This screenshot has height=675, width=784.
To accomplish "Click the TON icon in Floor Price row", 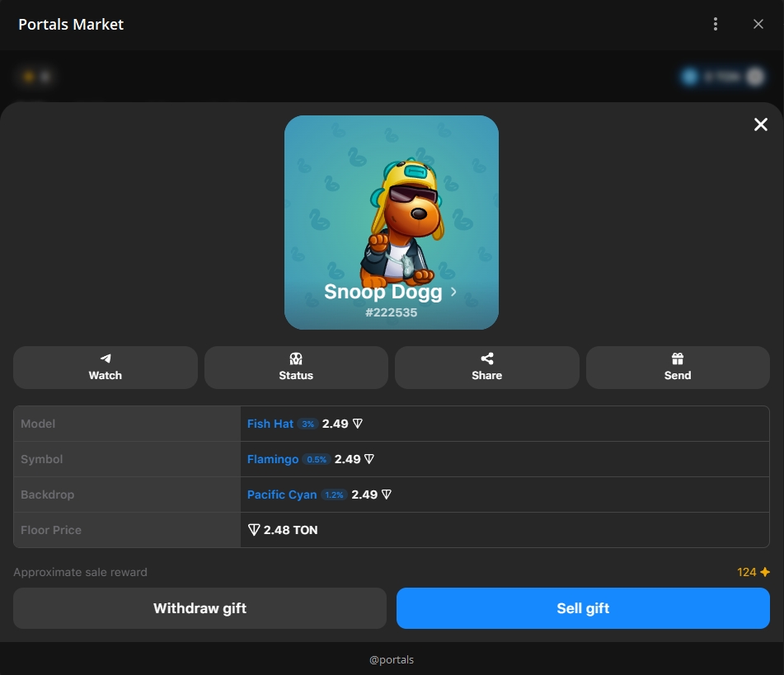I will 254,530.
